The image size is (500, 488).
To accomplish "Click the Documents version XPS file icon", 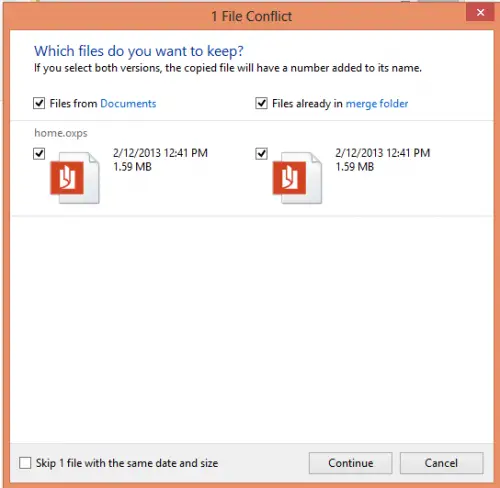I will click(x=75, y=177).
